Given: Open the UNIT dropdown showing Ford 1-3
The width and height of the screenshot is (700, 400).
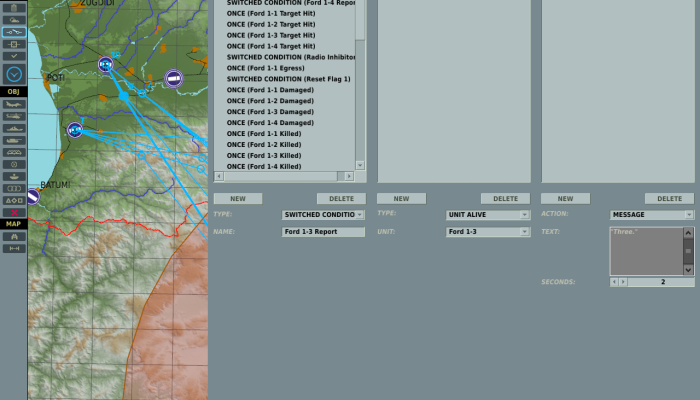Looking at the screenshot, I should point(488,232).
